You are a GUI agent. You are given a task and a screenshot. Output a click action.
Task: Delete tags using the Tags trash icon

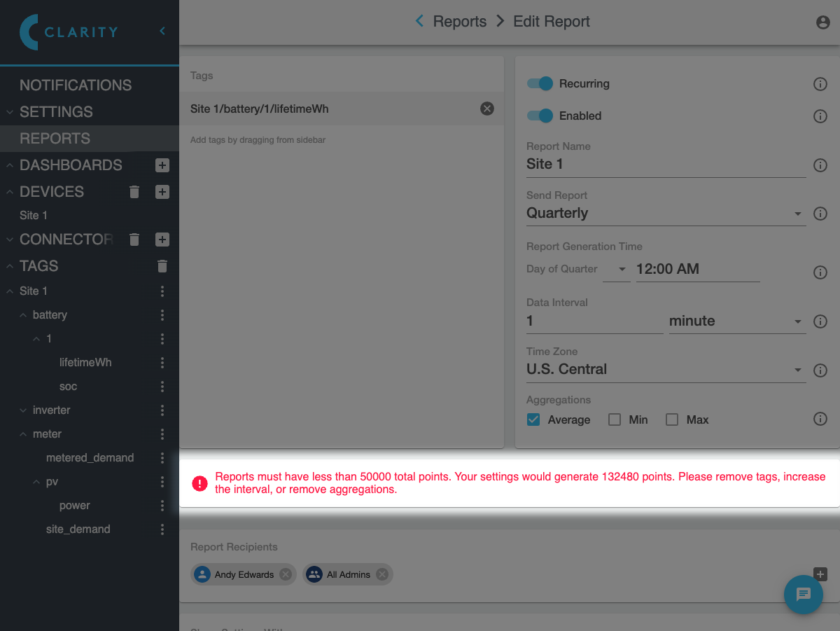[x=162, y=266]
